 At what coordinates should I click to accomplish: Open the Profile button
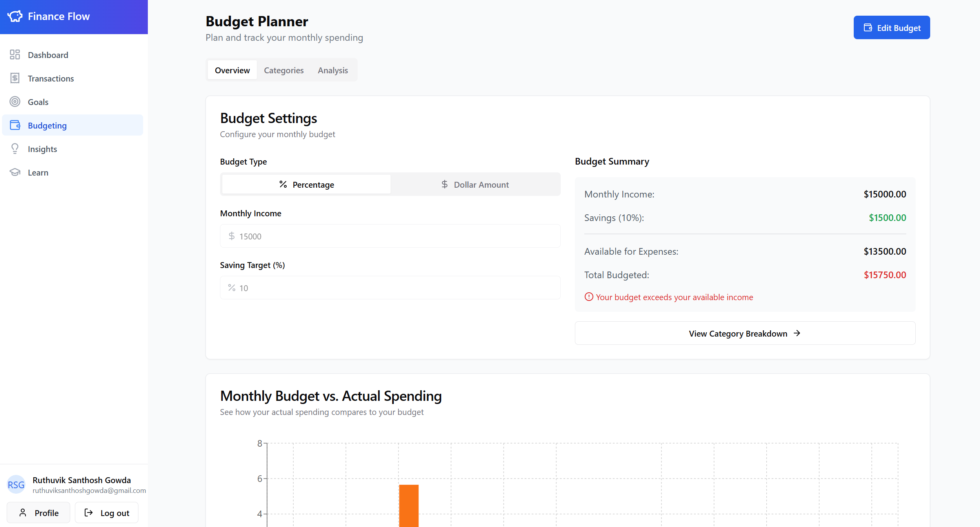(38, 513)
